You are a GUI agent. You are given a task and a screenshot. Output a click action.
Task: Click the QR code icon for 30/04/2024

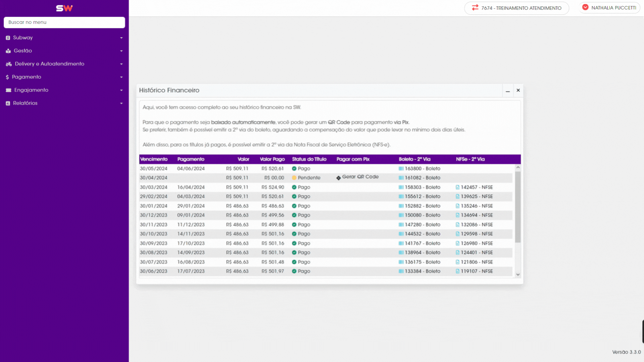(339, 178)
